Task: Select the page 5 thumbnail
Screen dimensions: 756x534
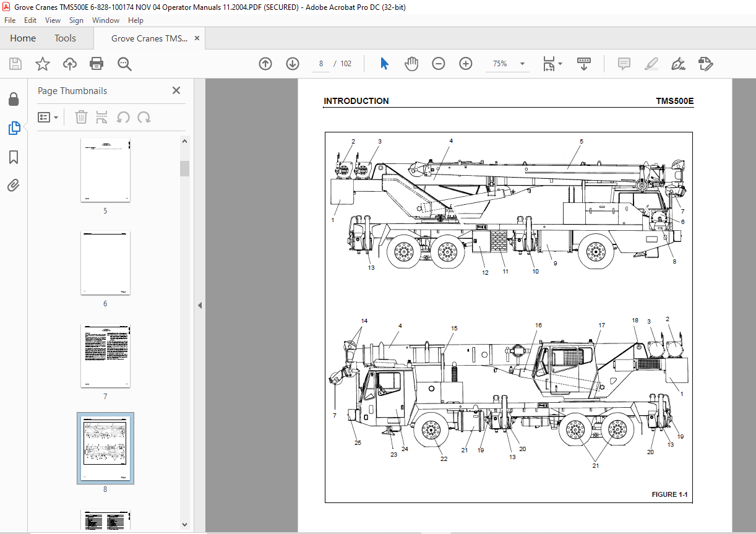Action: [105, 170]
